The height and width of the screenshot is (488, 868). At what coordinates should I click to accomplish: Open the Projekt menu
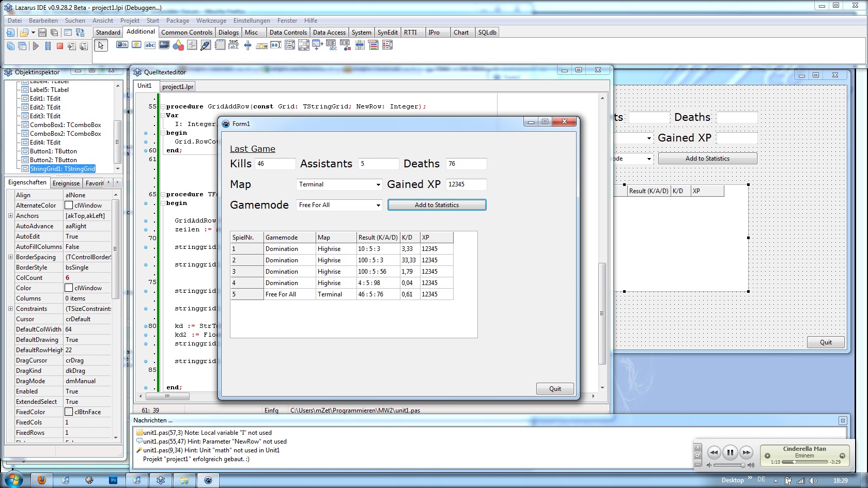[130, 21]
